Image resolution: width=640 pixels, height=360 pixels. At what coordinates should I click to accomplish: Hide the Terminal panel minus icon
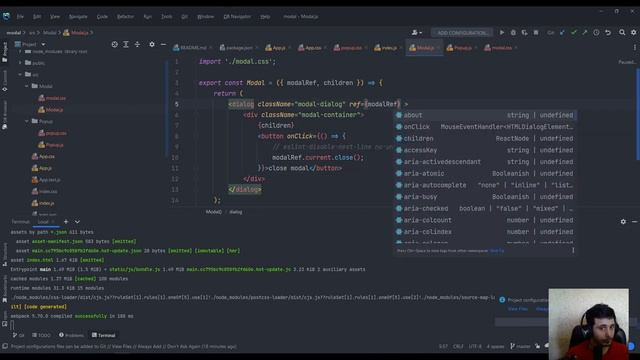(634, 222)
